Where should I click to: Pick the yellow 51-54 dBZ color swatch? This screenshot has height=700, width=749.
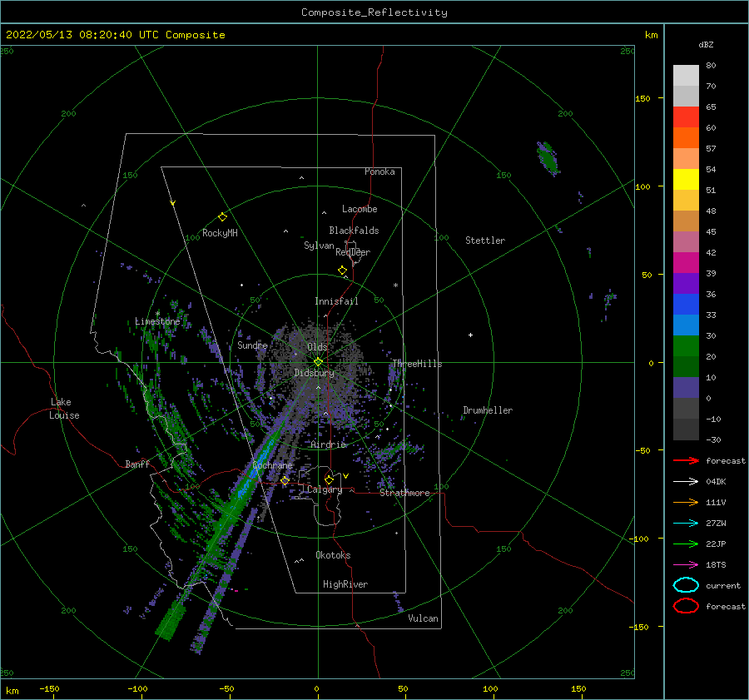686,180
